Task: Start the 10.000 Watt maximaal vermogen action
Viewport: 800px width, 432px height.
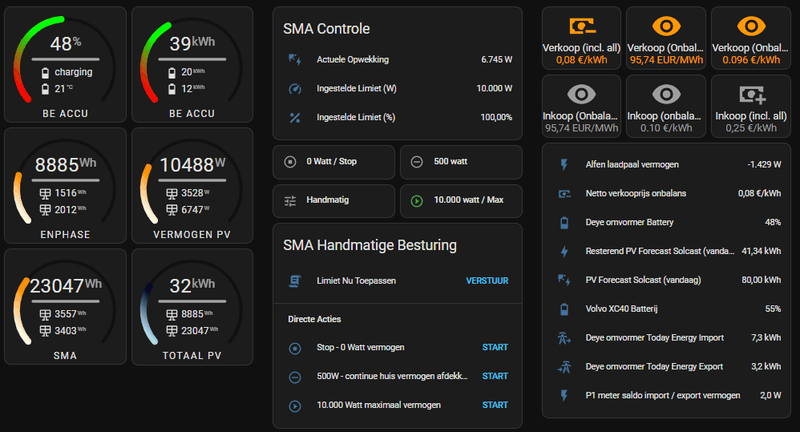Action: [495, 406]
